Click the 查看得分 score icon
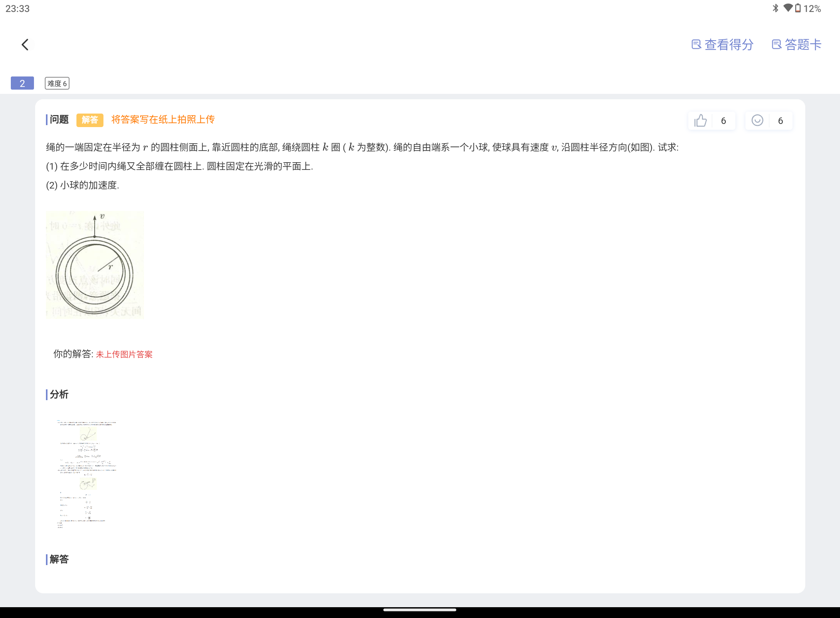 (x=696, y=45)
